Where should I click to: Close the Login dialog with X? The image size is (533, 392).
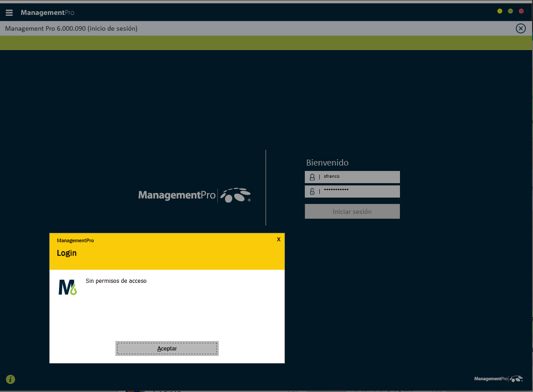[x=278, y=240]
